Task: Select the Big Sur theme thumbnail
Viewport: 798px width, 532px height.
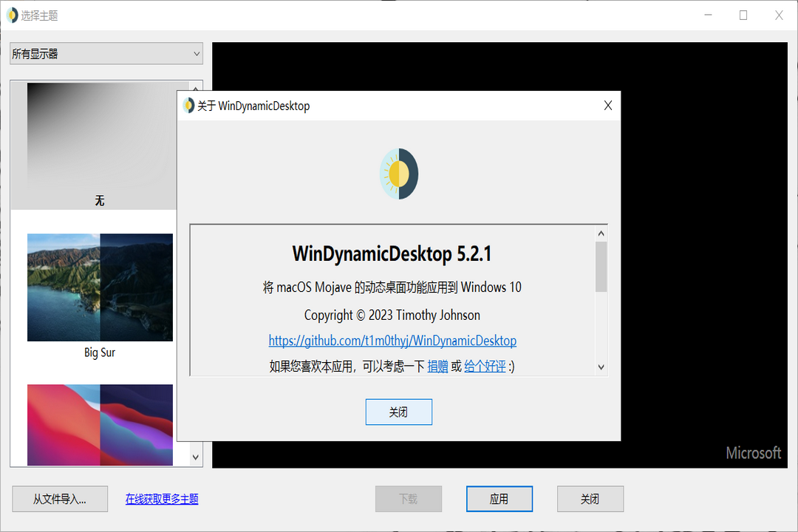Action: (100, 287)
